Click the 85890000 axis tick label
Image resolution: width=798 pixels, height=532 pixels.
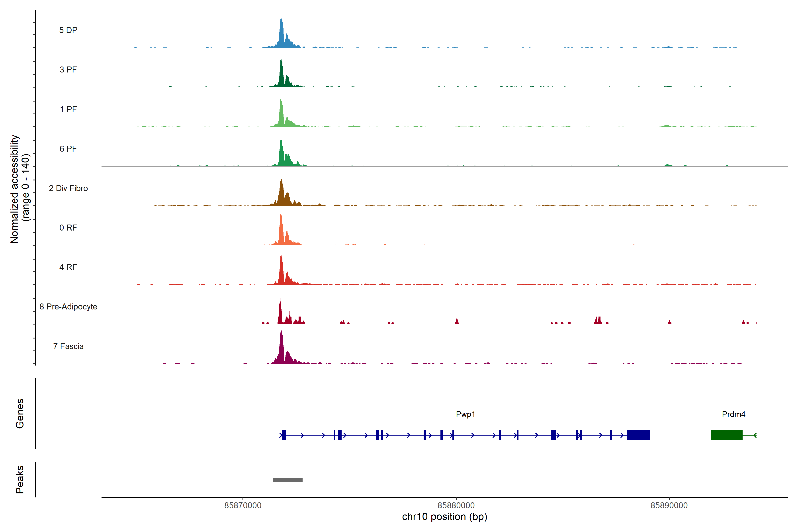(x=669, y=505)
